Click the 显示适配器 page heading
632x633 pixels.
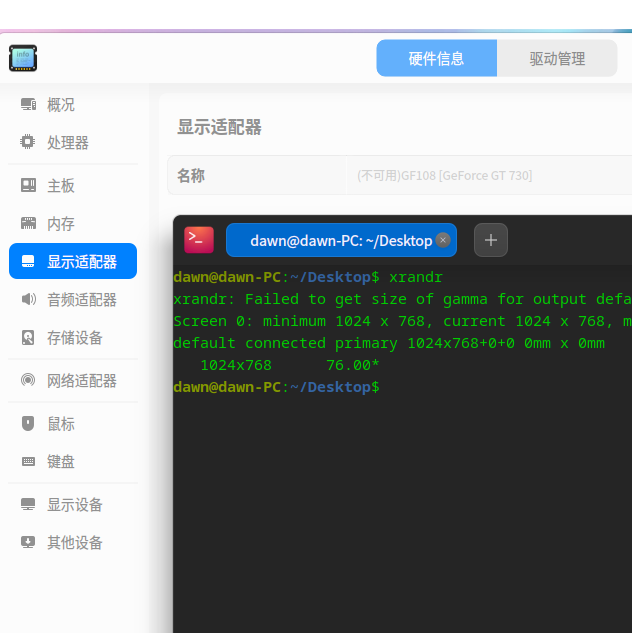tap(219, 127)
